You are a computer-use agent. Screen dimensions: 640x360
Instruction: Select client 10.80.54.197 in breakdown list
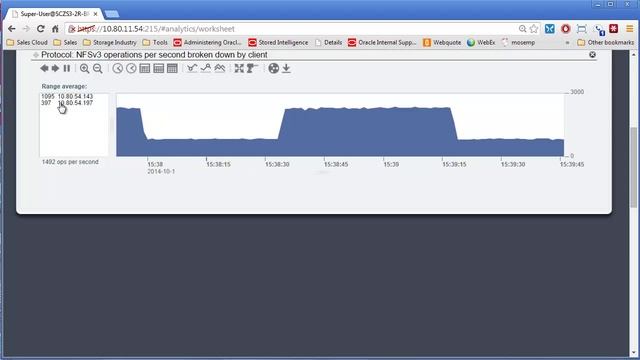tap(67, 103)
